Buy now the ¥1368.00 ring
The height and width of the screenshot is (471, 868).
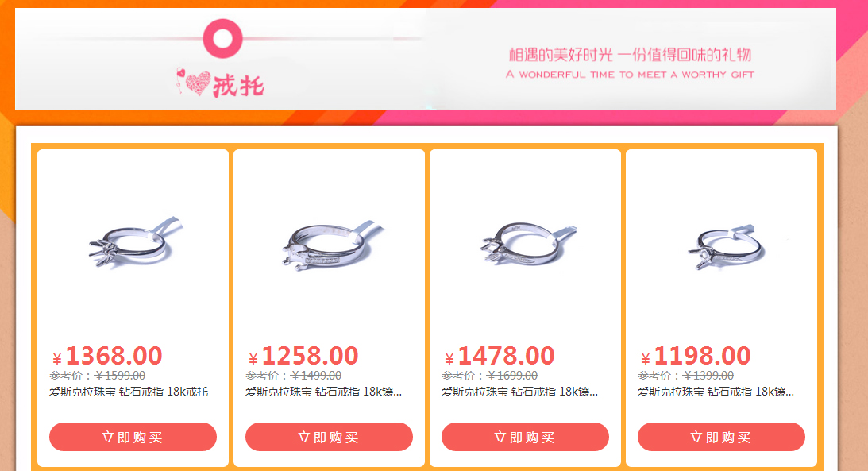tap(133, 437)
